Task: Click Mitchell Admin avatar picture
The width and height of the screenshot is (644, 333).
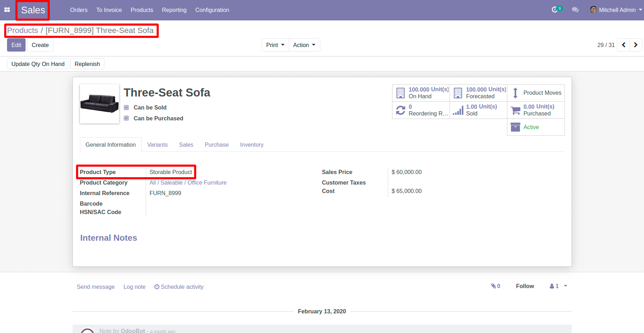Action: pos(593,10)
